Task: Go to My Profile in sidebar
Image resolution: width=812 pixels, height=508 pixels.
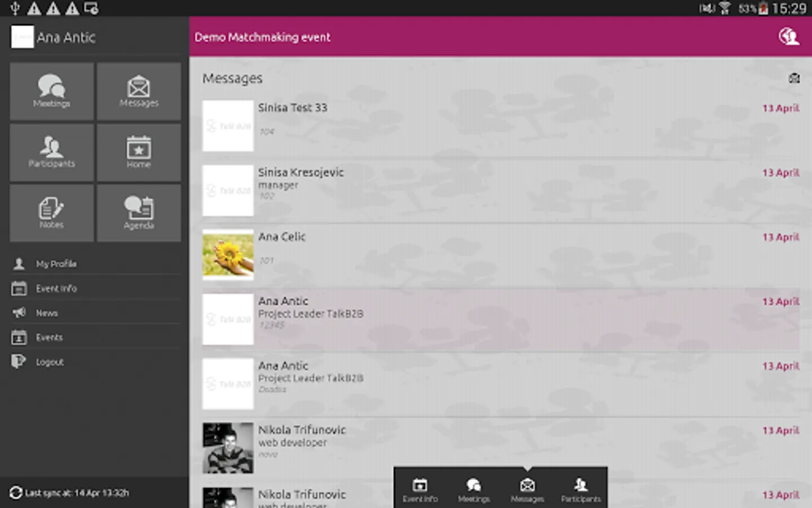Action: tap(96, 264)
